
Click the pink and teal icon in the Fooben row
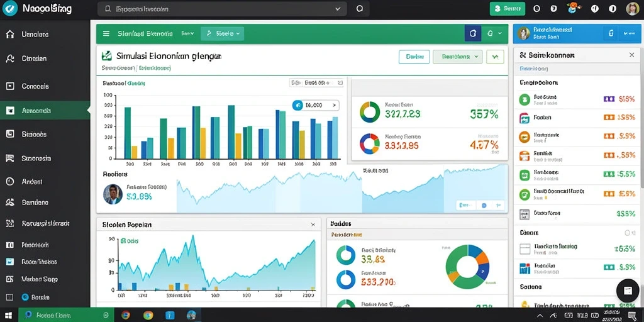coord(525,118)
